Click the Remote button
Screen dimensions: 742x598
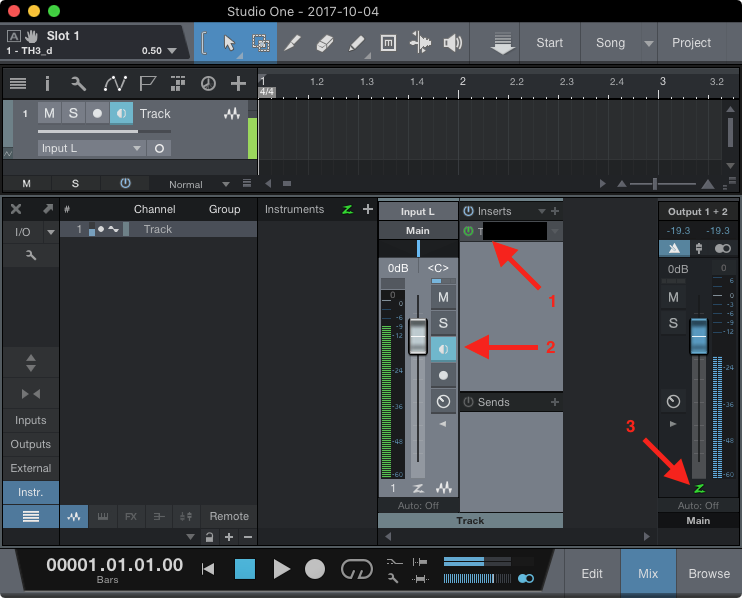pos(229,516)
